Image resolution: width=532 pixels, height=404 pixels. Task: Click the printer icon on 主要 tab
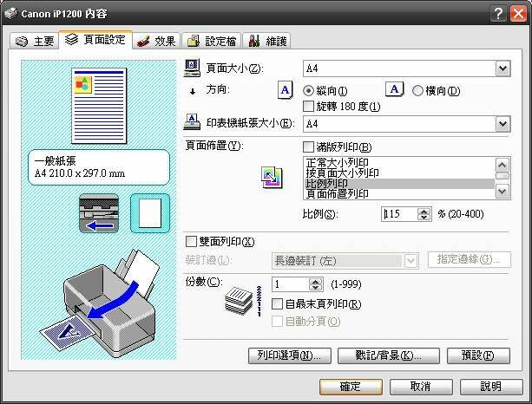coord(22,42)
